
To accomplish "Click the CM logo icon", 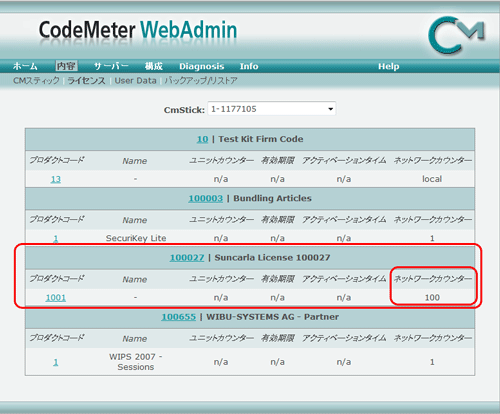I will tap(457, 35).
